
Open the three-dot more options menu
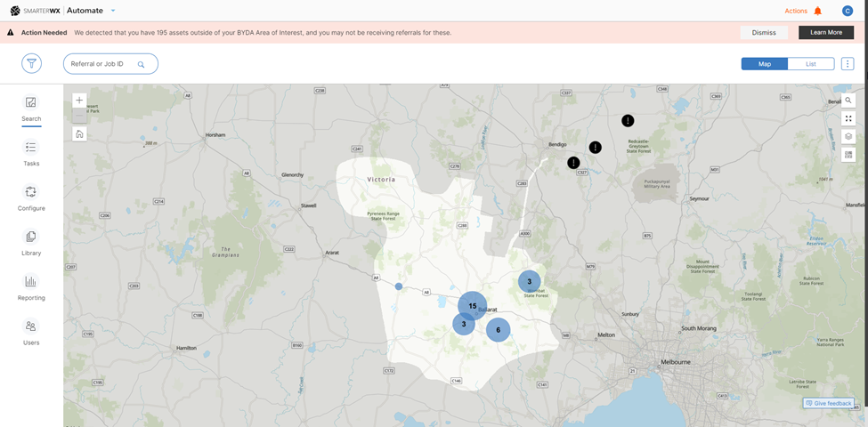(848, 64)
